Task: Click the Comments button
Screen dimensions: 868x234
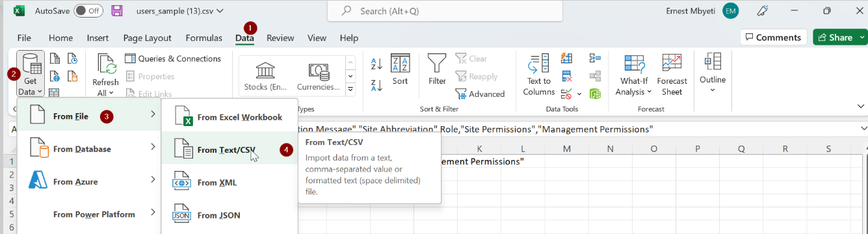Action: point(774,38)
